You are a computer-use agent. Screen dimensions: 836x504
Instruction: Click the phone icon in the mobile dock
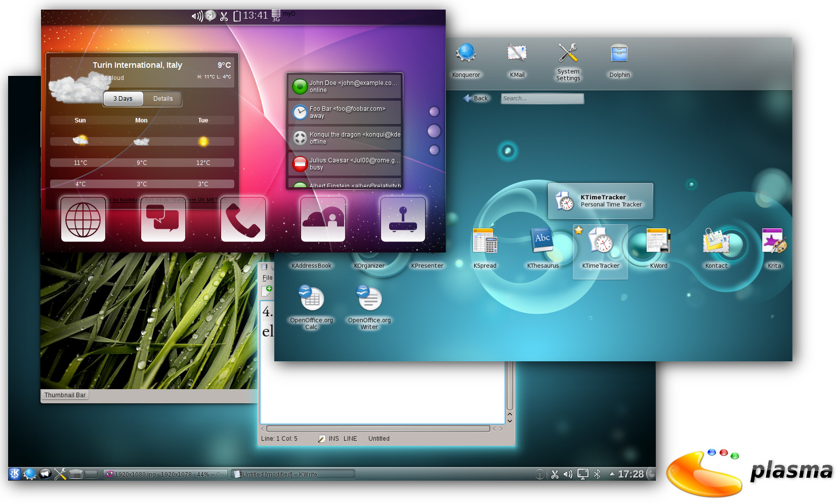tap(243, 220)
